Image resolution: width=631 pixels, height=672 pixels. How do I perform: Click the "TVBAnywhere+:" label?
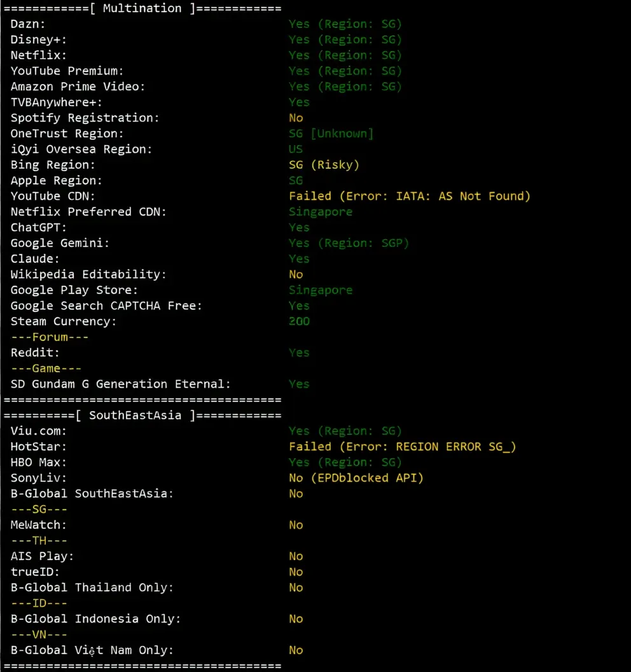pos(57,102)
